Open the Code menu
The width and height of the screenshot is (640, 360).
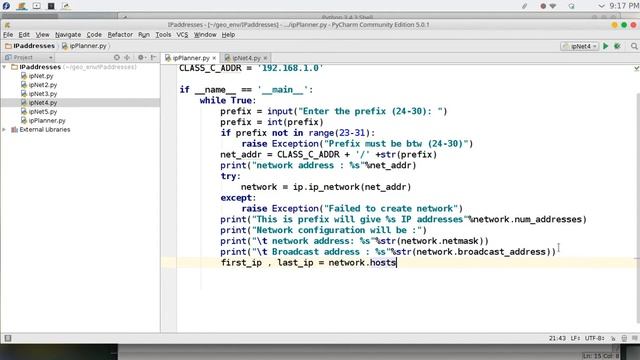(x=94, y=35)
